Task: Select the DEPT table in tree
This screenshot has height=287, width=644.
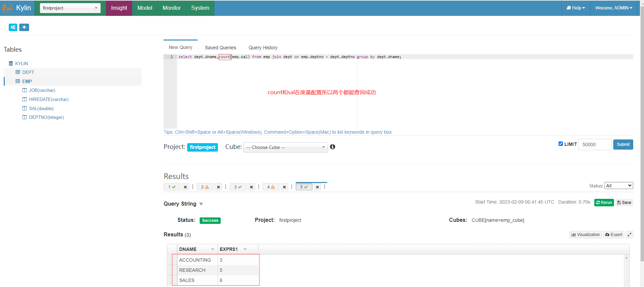Action: pyautogui.click(x=28, y=72)
